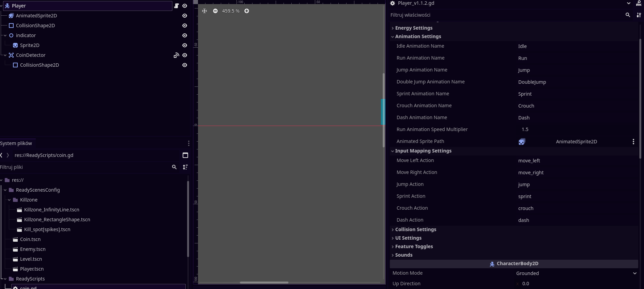Search properties using the inspector magnifier icon
This screenshot has height=289, width=644.
point(628,15)
